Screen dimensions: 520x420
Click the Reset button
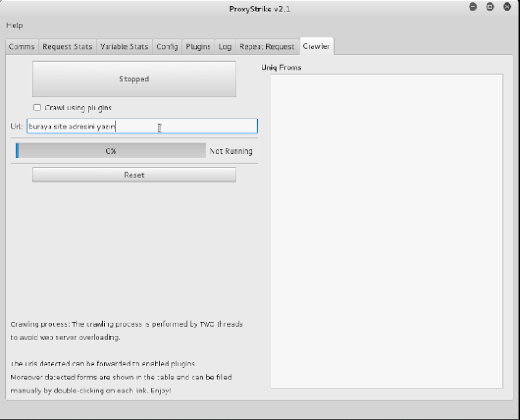(x=134, y=175)
